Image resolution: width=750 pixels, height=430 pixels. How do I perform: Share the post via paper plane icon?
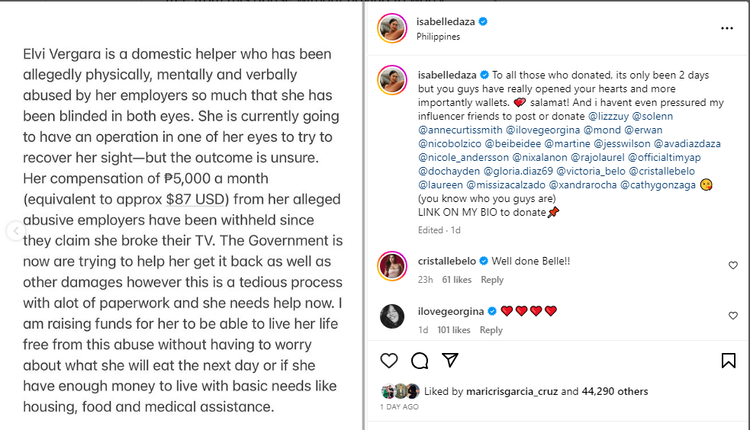point(449,360)
